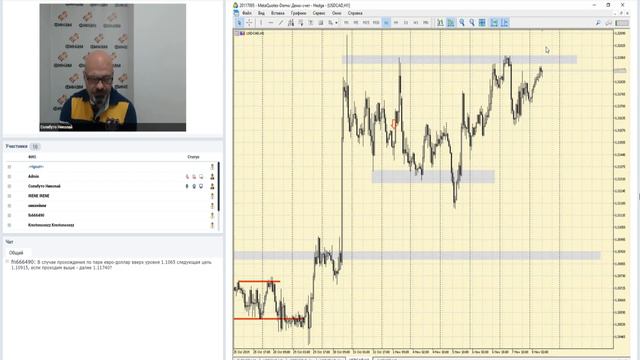Select the text label tool
Screen dimensions: 640x360
click(x=321, y=22)
